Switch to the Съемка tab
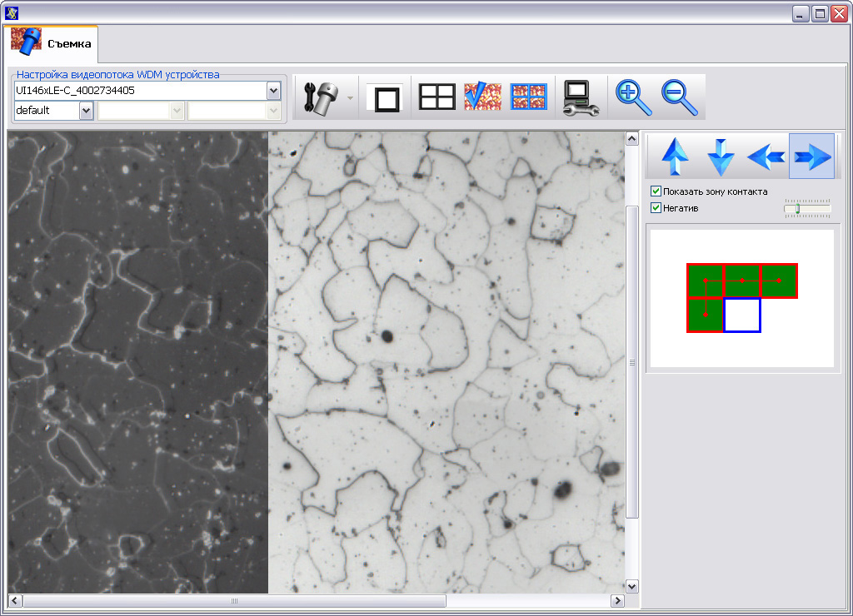Screen dimensions: 853x616 [52, 43]
